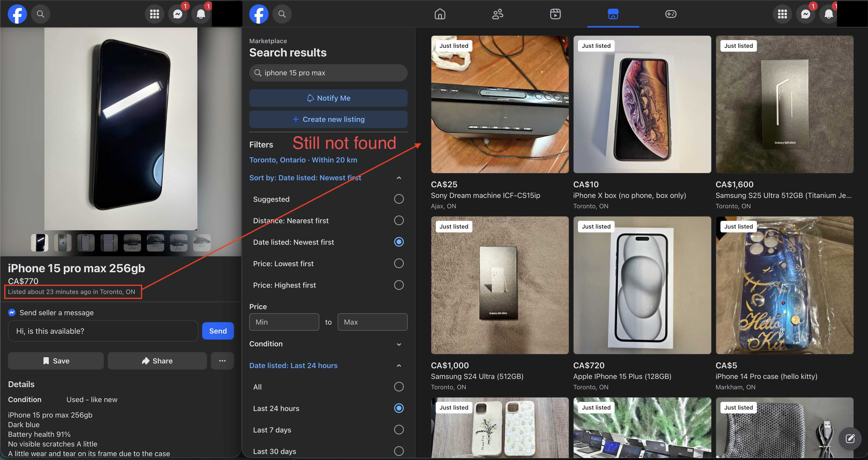This screenshot has width=868, height=460.
Task: Open Facebook search in the Marketplace window
Action: point(282,14)
